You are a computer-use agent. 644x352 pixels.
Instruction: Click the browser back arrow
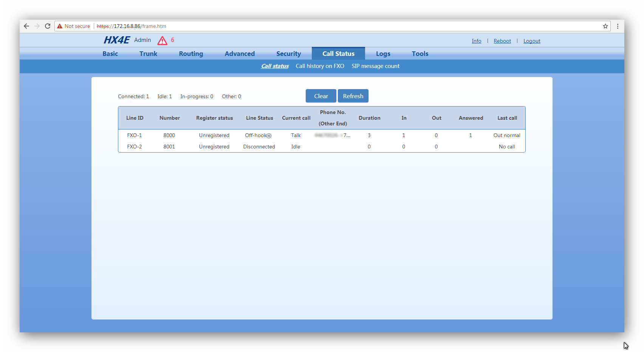click(x=26, y=26)
